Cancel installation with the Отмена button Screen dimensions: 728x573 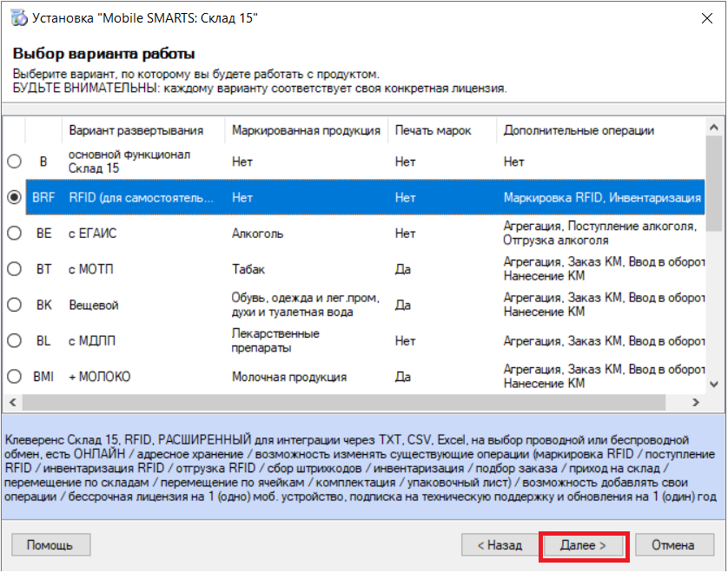674,544
